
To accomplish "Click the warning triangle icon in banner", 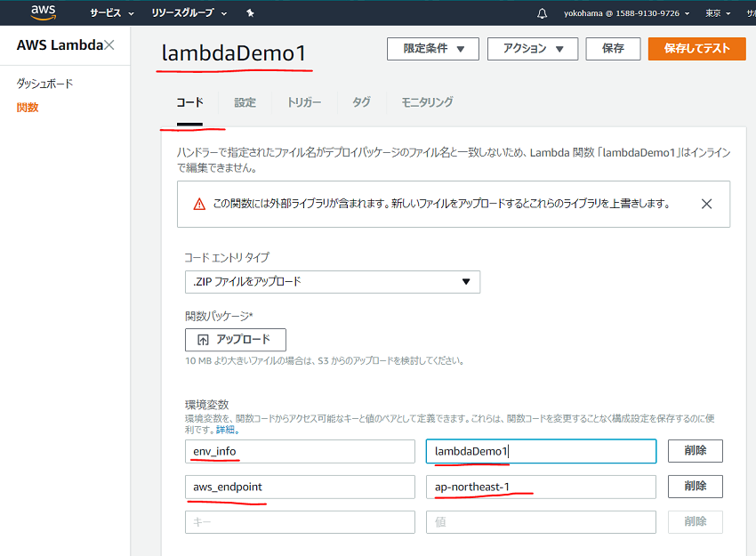I will click(x=199, y=204).
